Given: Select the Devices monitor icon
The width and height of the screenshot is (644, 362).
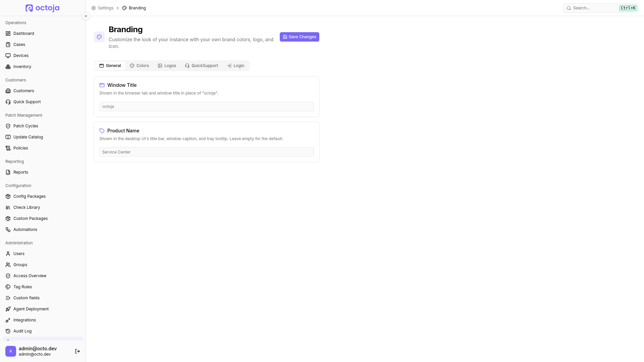Looking at the screenshot, I should (8, 56).
